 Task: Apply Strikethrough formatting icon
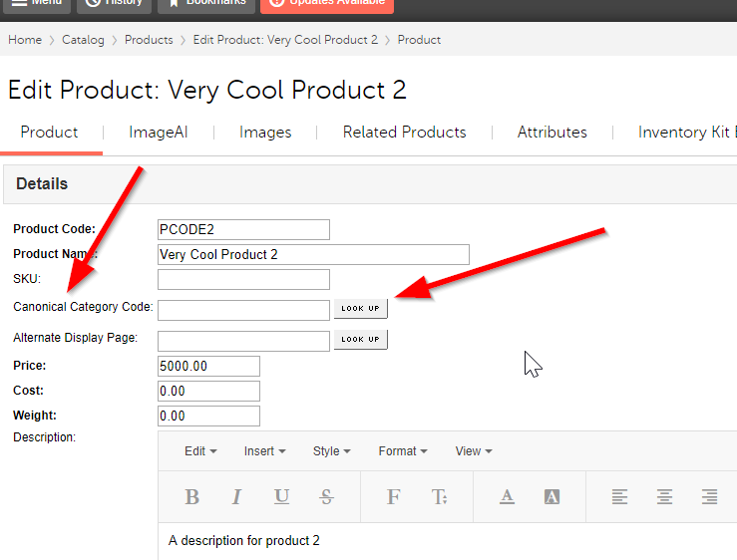[x=327, y=497]
